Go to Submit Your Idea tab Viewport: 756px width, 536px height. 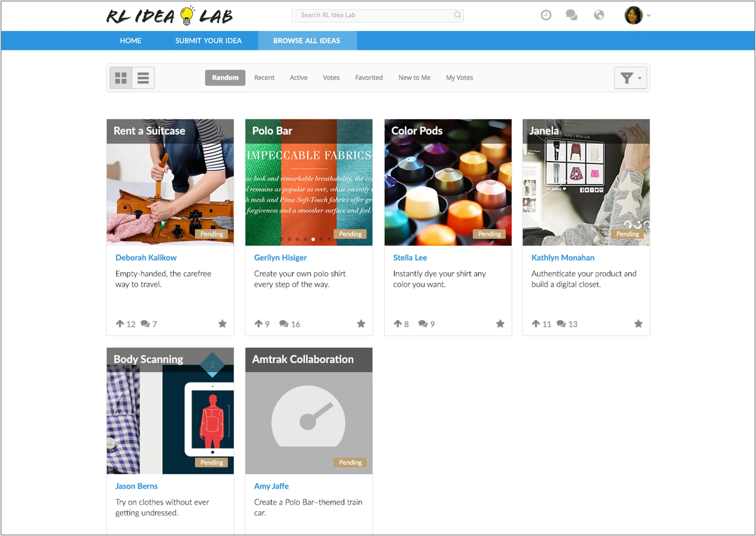(x=208, y=41)
